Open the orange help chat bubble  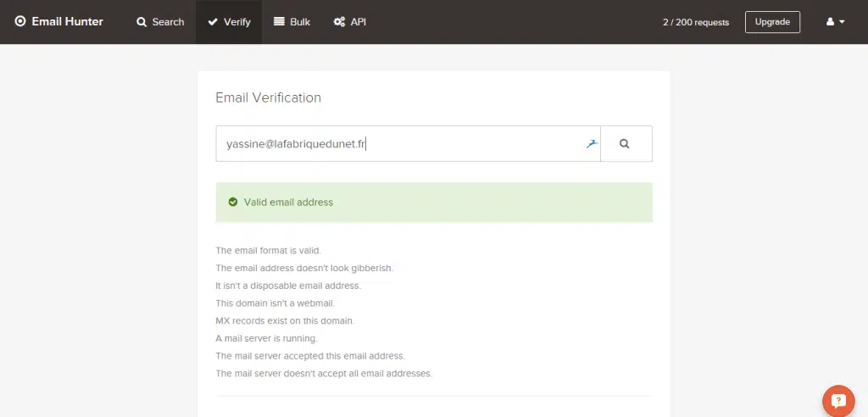(x=838, y=400)
